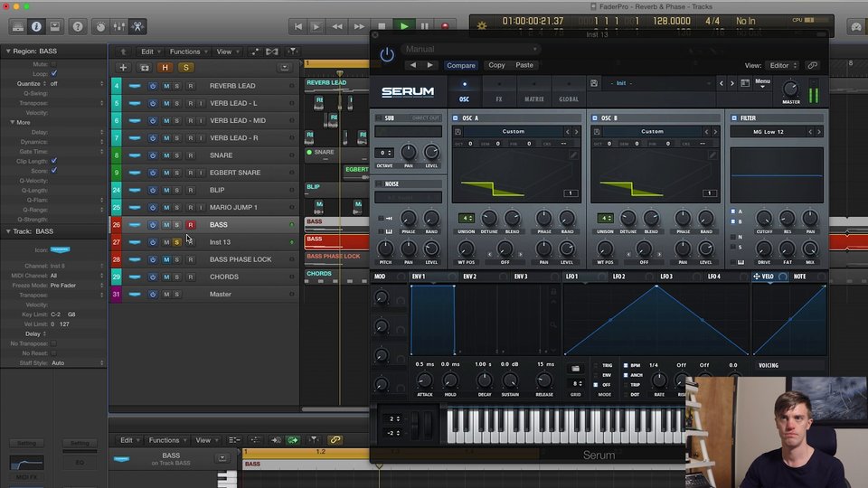The width and height of the screenshot is (868, 488).
Task: Collapse the More section triangle
Action: pos(12,122)
